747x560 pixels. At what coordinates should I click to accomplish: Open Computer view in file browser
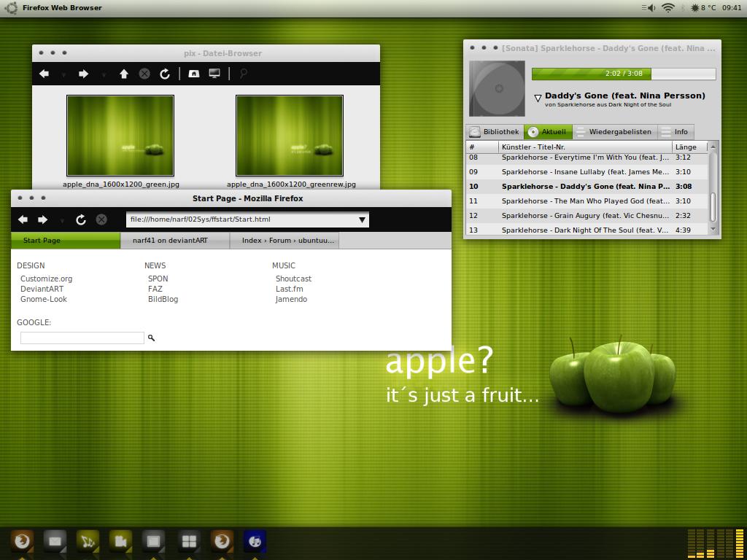coord(214,74)
